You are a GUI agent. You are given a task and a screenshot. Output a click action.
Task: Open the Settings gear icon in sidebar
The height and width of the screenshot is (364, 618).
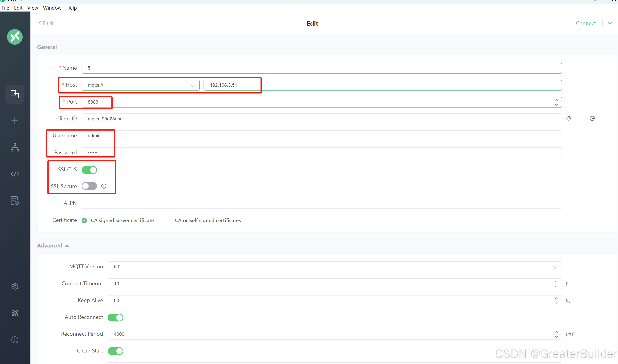tap(15, 287)
